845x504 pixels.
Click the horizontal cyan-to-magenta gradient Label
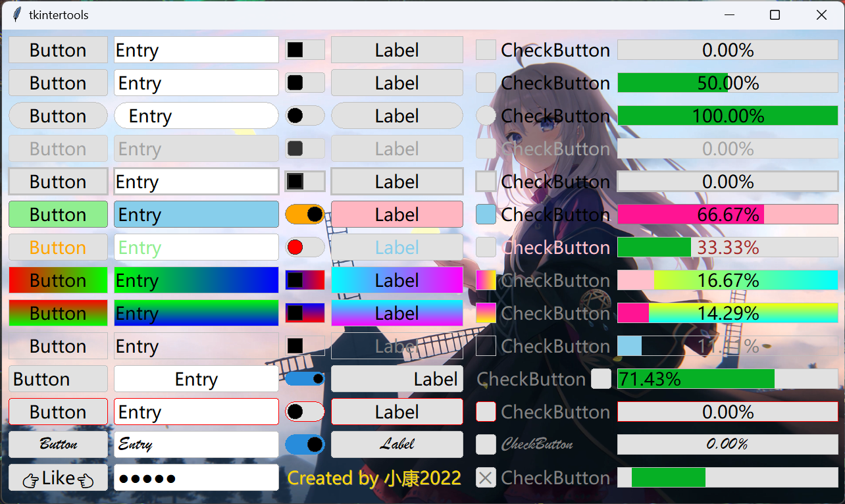pyautogui.click(x=397, y=280)
